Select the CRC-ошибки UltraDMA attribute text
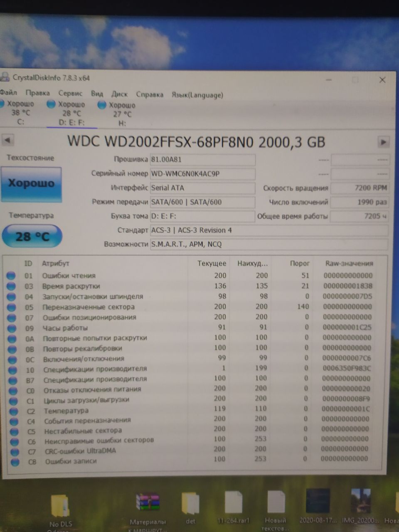The width and height of the screenshot is (399, 532). point(81,451)
